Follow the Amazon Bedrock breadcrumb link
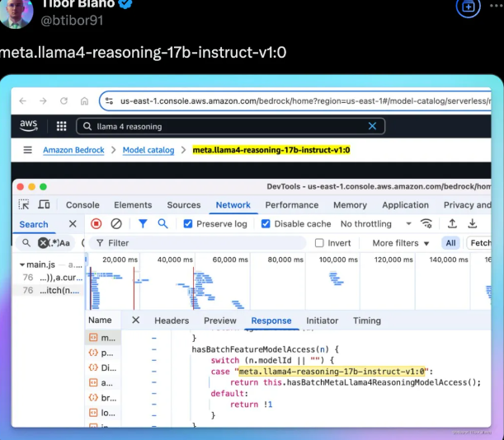Screen dimensions: 504x440 73,150
